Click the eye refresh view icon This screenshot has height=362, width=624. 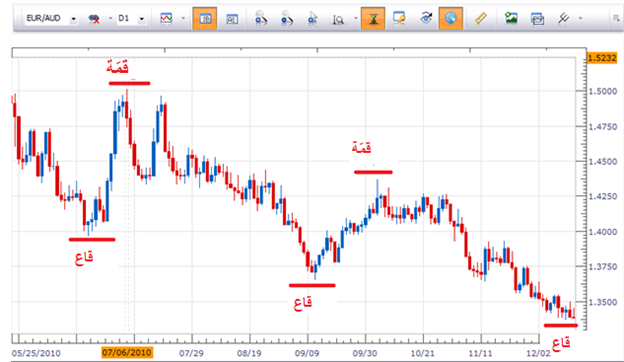coord(426,18)
